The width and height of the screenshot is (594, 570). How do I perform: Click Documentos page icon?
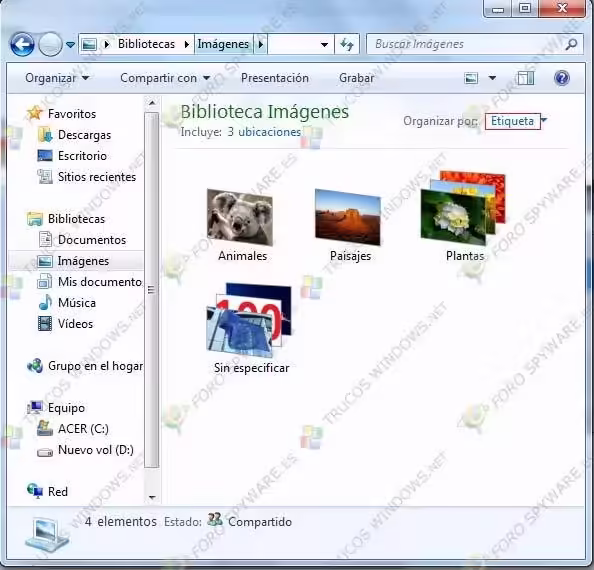click(45, 239)
